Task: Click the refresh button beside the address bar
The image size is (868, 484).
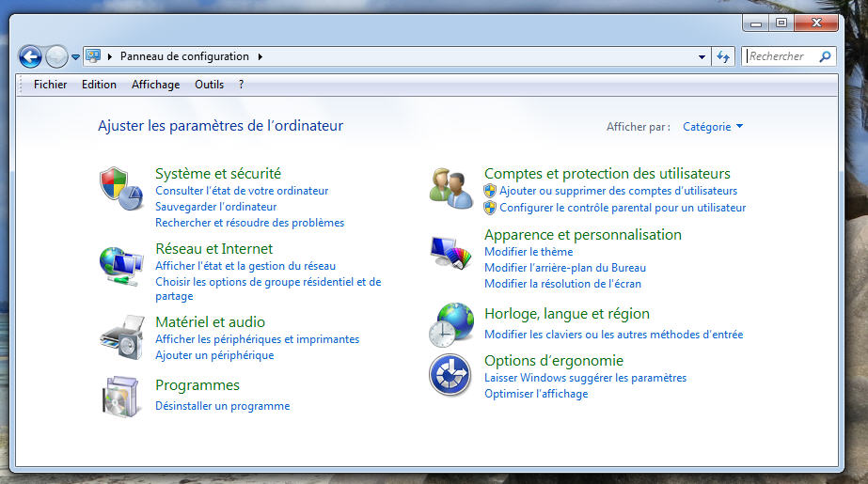Action: click(722, 56)
